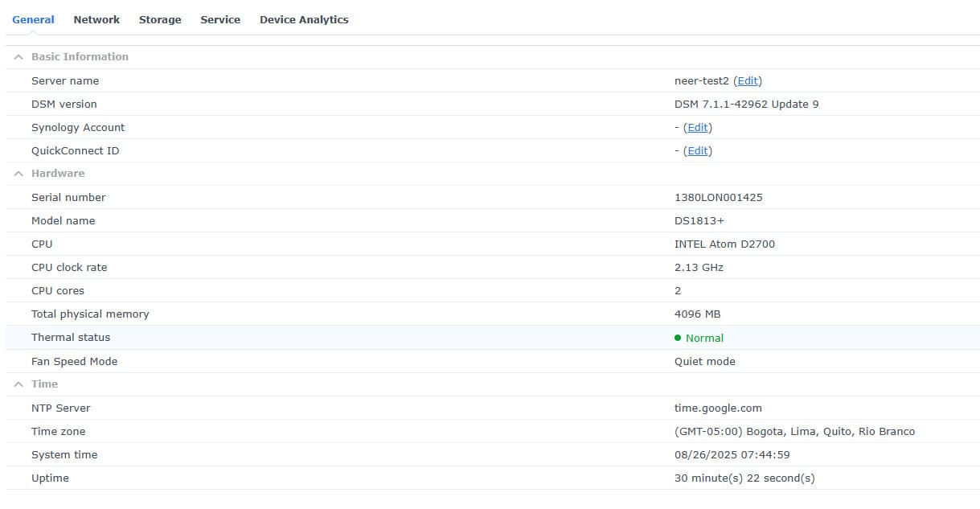The image size is (980, 509).
Task: Select the Service tab
Action: tap(220, 19)
